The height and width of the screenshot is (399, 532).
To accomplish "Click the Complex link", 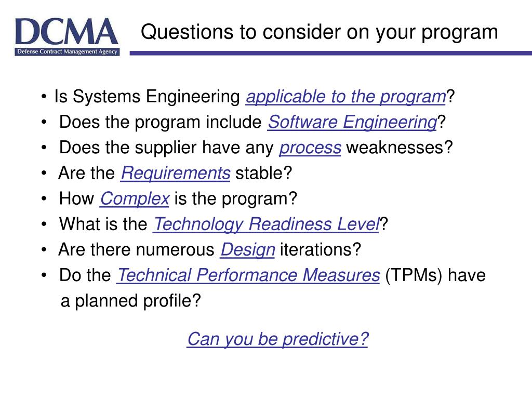I will pos(135,198).
